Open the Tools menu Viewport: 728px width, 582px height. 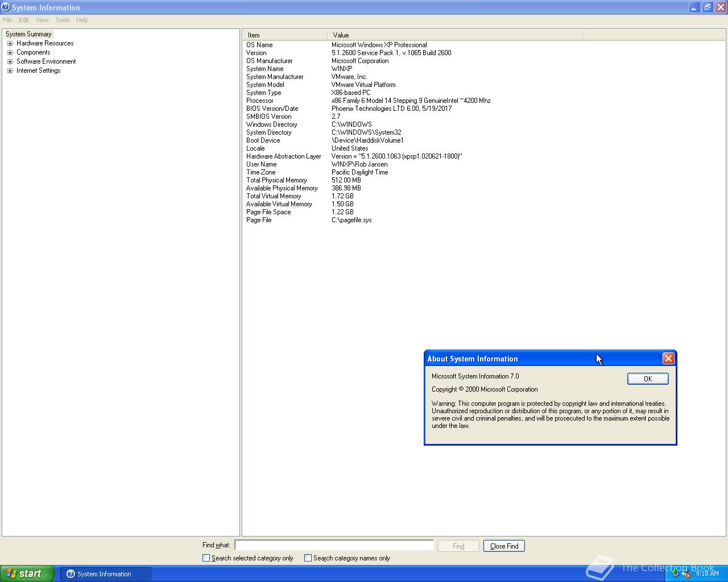(x=62, y=20)
